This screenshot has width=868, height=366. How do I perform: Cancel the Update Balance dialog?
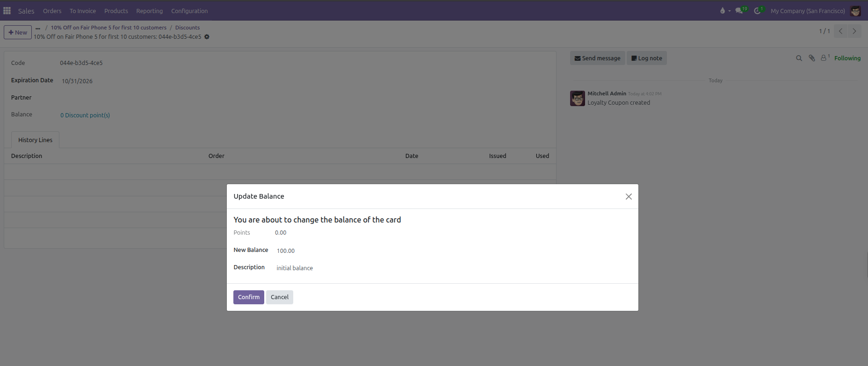pyautogui.click(x=280, y=297)
